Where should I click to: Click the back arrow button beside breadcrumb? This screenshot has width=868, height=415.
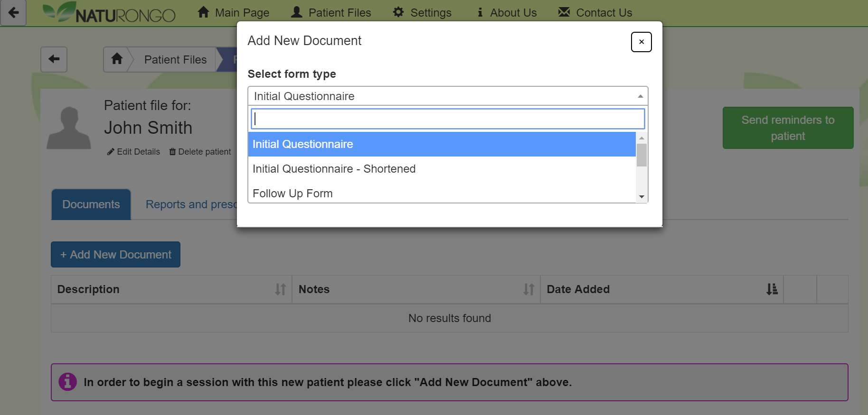click(54, 59)
